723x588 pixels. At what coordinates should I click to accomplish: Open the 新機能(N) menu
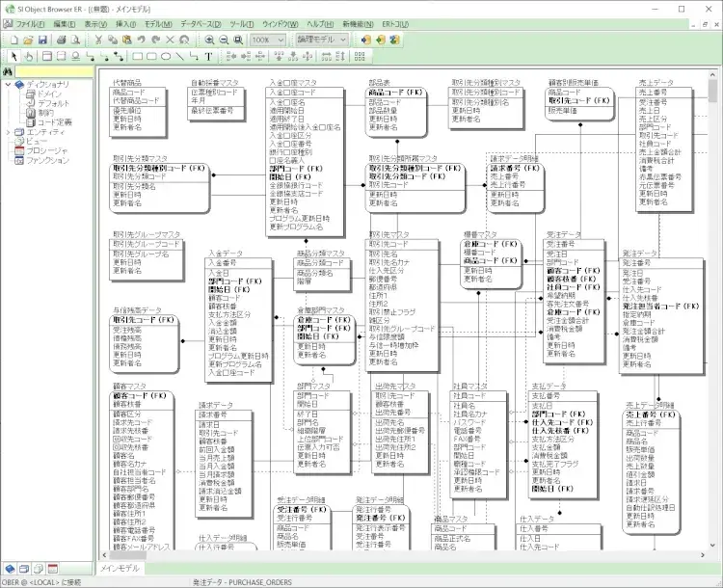[358, 24]
